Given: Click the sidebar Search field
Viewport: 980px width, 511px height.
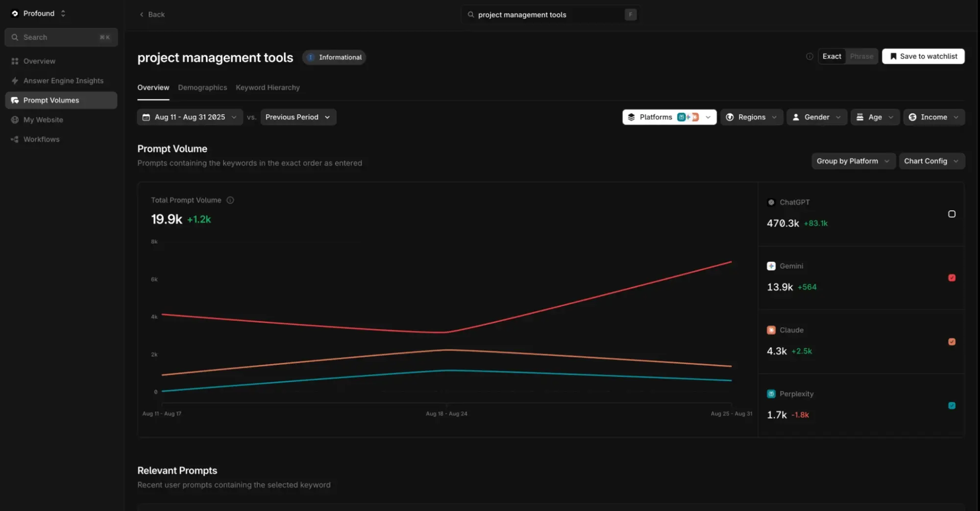Looking at the screenshot, I should 61,37.
